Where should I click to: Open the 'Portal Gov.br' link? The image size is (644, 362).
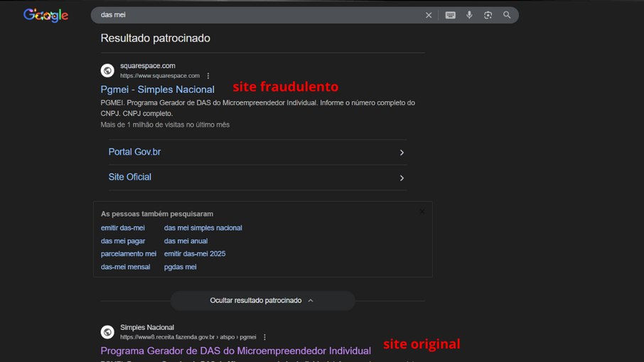(134, 151)
